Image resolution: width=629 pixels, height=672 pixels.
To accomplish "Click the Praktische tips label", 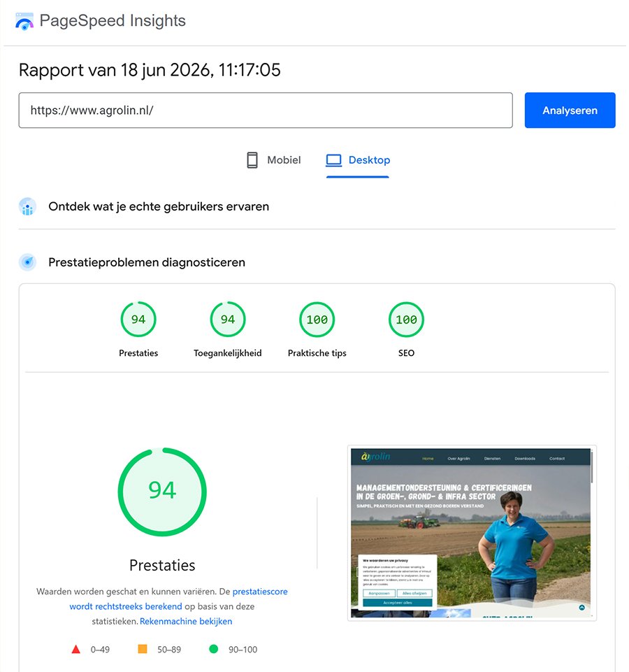I will [317, 353].
